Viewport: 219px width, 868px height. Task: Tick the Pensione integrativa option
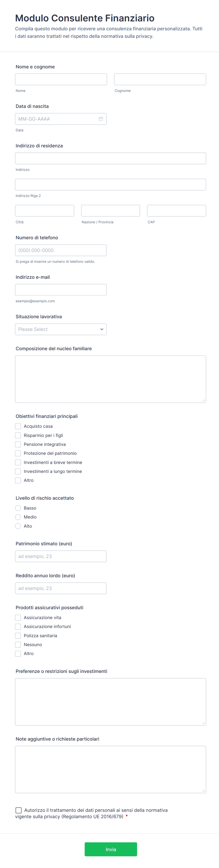pos(18,444)
